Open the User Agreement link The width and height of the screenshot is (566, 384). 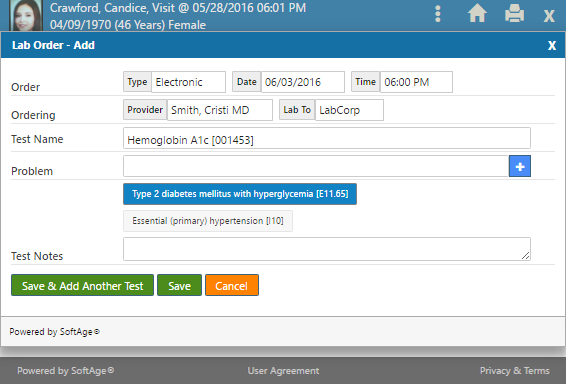tap(283, 371)
